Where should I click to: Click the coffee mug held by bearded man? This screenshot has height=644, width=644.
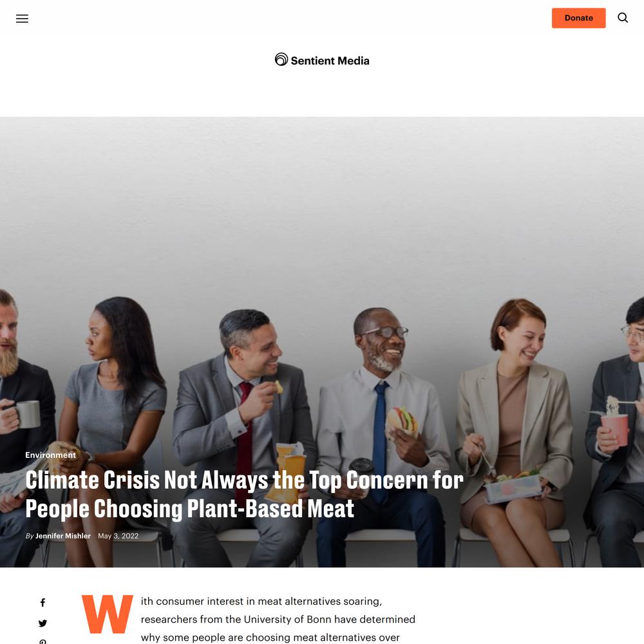tap(28, 414)
